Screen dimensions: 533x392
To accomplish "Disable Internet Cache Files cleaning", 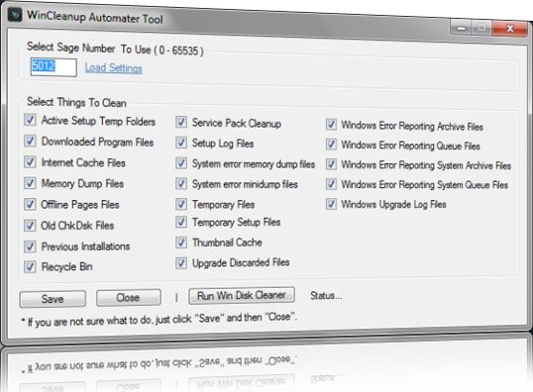I will [x=30, y=161].
